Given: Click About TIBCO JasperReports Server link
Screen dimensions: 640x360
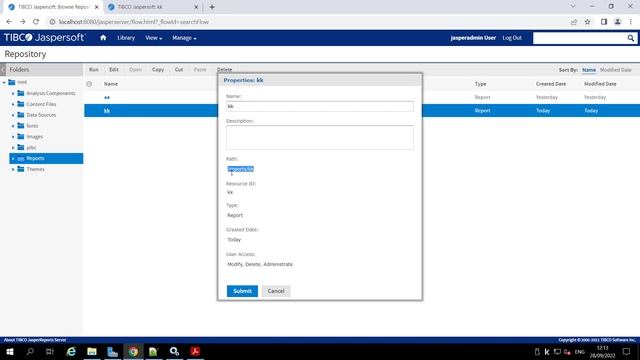Looking at the screenshot, I should coord(35,340).
